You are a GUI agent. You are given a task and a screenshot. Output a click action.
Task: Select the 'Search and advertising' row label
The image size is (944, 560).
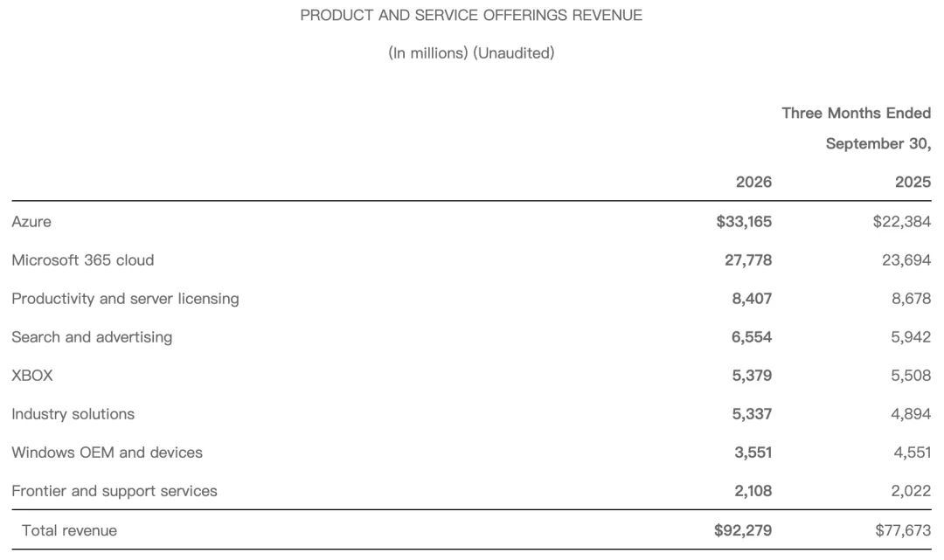point(92,337)
